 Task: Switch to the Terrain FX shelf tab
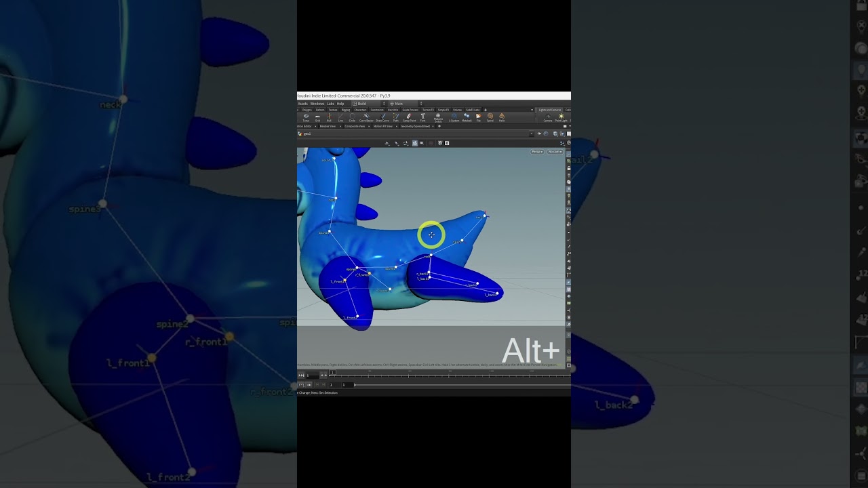428,110
